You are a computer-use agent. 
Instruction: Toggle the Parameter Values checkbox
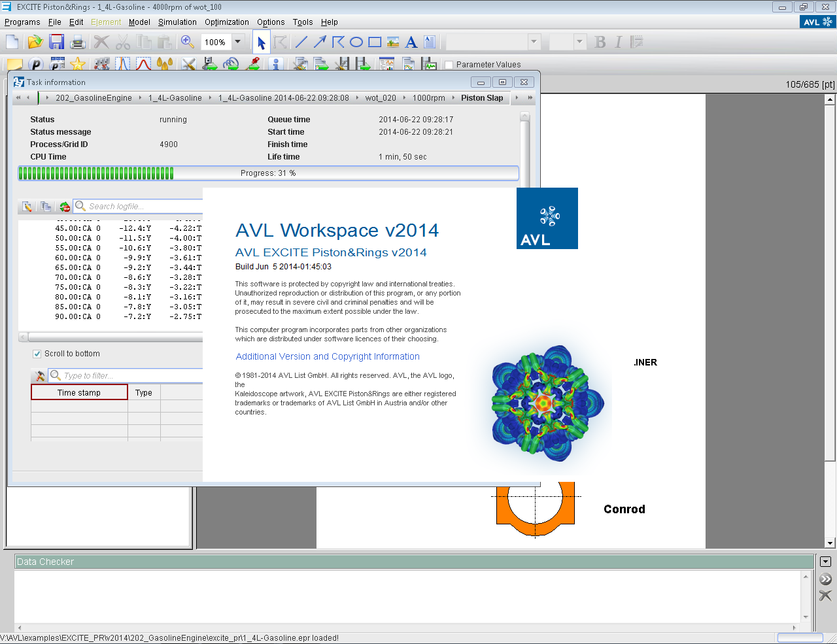coord(449,65)
